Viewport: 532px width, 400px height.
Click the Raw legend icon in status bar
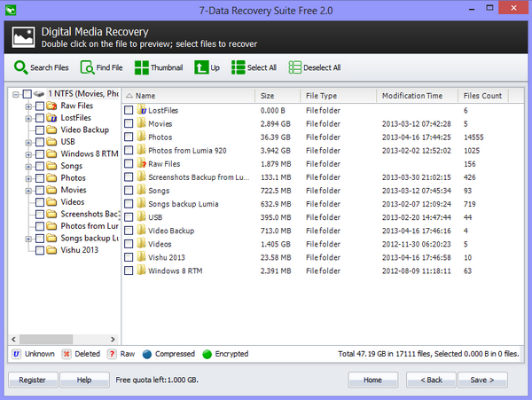(x=112, y=354)
